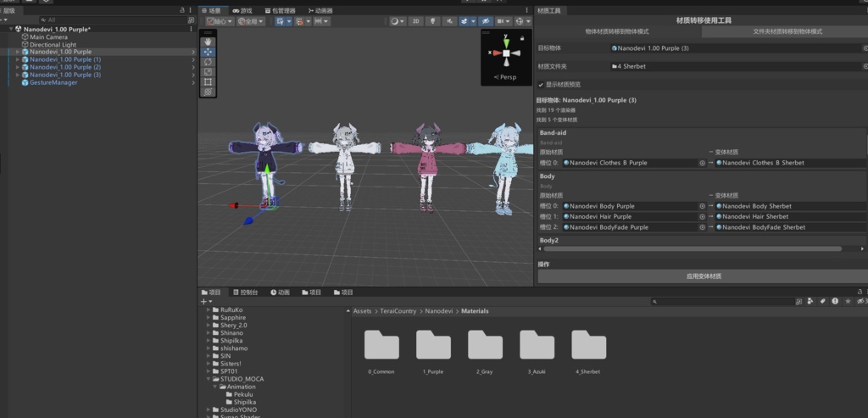868x418 pixels.
Task: Click the project hidden packages eye icon
Action: click(862, 301)
